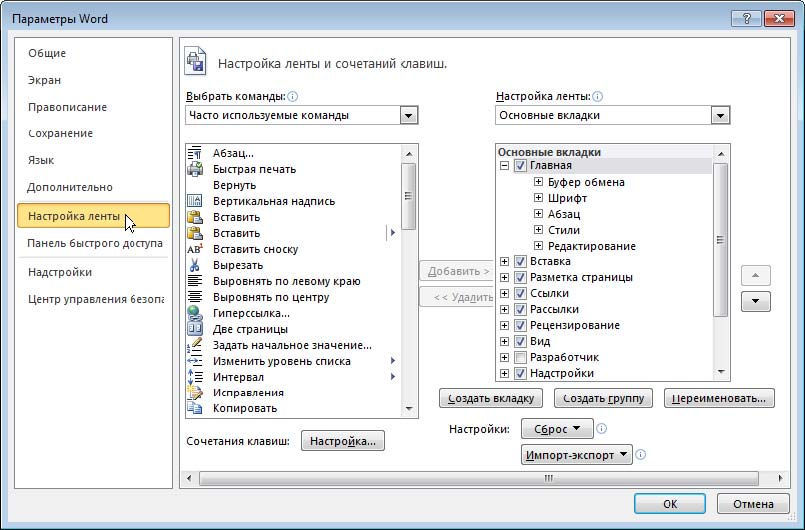Select the Вернуть command in list
Image resolution: width=805 pixels, height=530 pixels.
click(293, 185)
